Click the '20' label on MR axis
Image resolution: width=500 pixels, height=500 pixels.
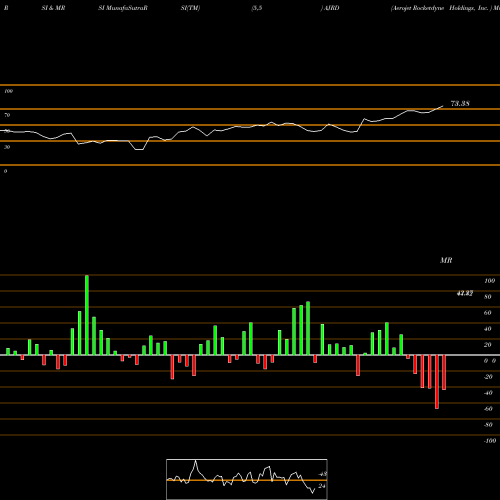pyautogui.click(x=488, y=345)
